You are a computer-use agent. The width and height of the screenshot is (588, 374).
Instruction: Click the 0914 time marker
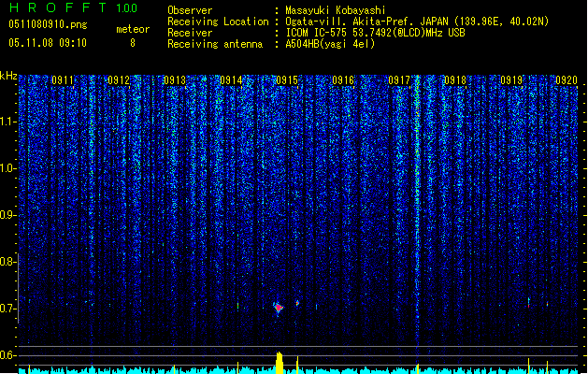coord(231,80)
